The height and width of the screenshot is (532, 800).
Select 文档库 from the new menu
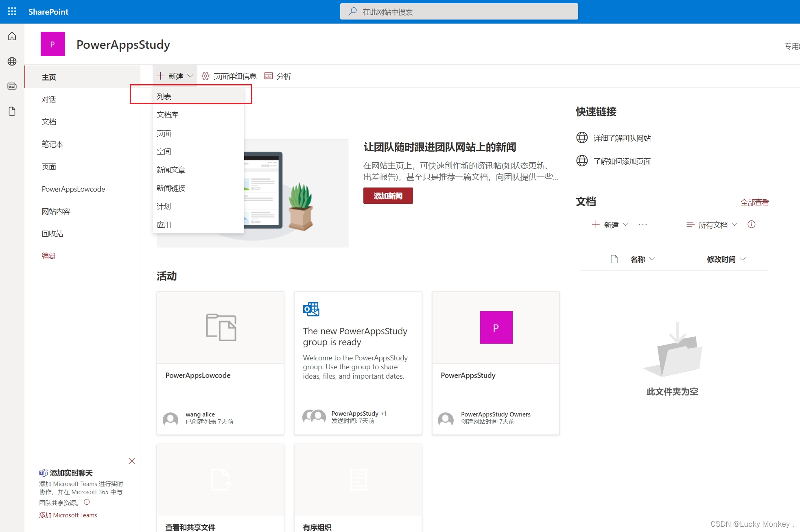pos(198,115)
